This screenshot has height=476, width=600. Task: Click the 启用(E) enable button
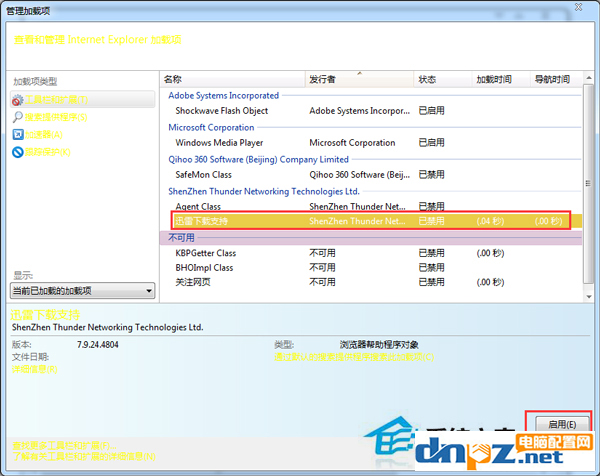tap(562, 424)
